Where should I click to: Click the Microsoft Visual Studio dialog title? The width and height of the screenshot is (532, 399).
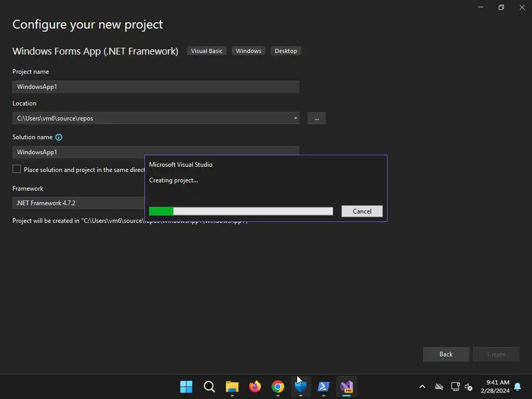[180, 165]
